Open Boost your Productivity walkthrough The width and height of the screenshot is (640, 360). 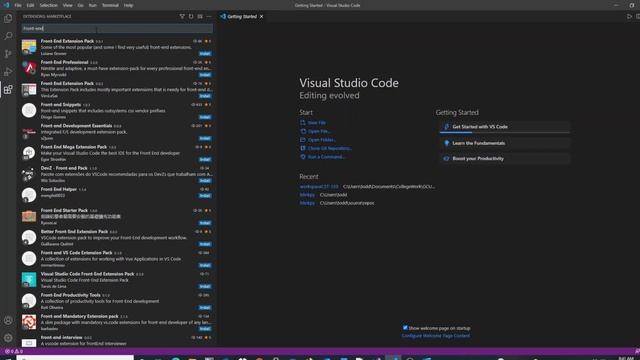point(504,158)
